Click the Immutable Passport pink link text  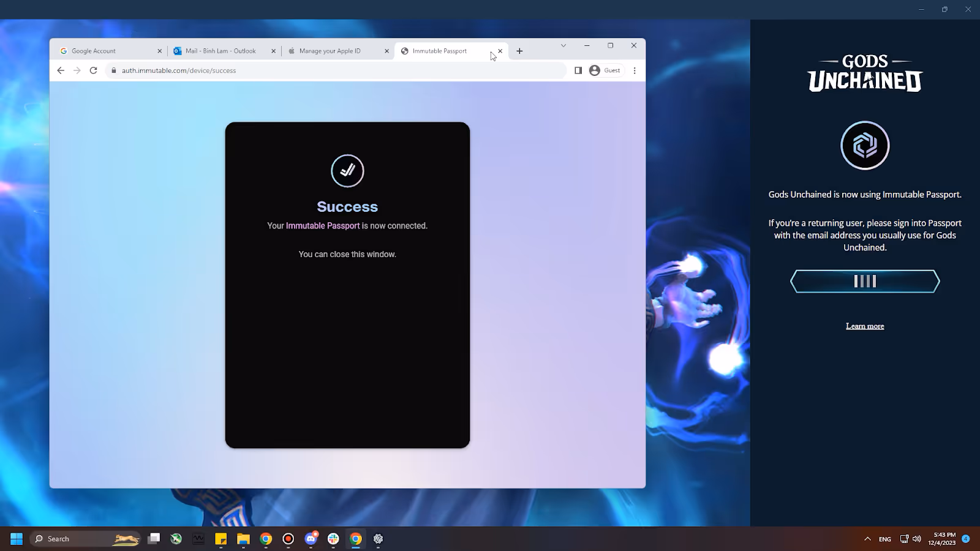pos(323,226)
